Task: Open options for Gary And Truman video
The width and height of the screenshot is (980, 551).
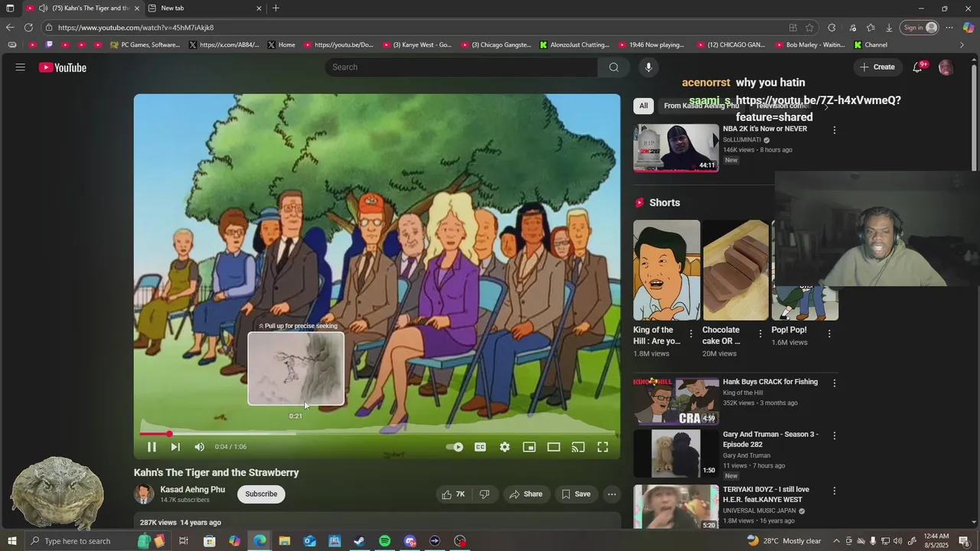Action: click(835, 435)
